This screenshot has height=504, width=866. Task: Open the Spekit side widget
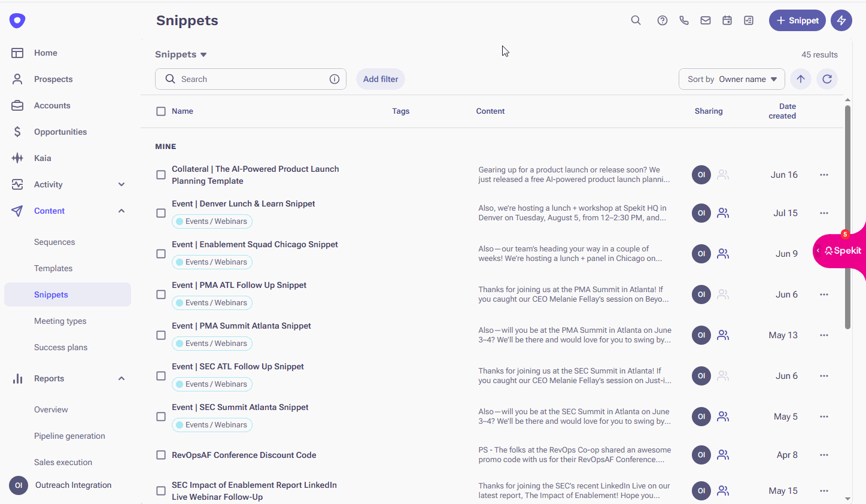coord(840,251)
